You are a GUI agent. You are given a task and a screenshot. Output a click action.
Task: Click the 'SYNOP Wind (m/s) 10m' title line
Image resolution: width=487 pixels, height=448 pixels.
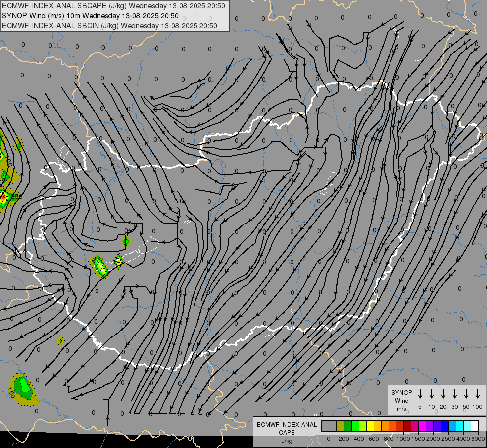pyautogui.click(x=90, y=16)
